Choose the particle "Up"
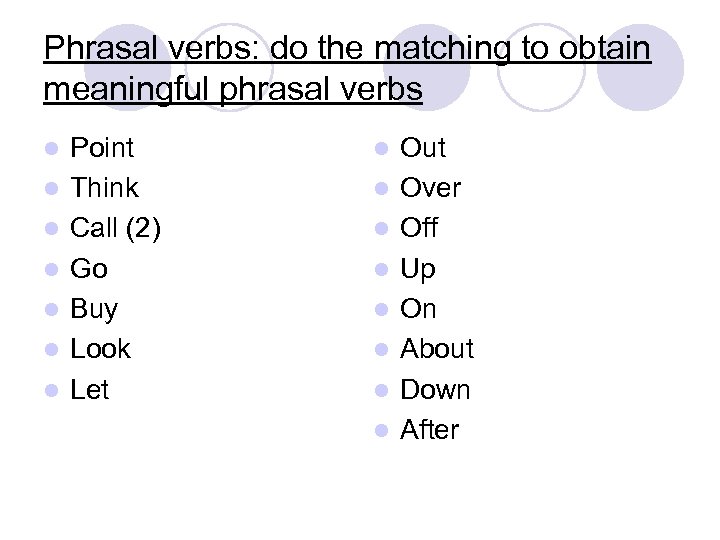 point(418,269)
